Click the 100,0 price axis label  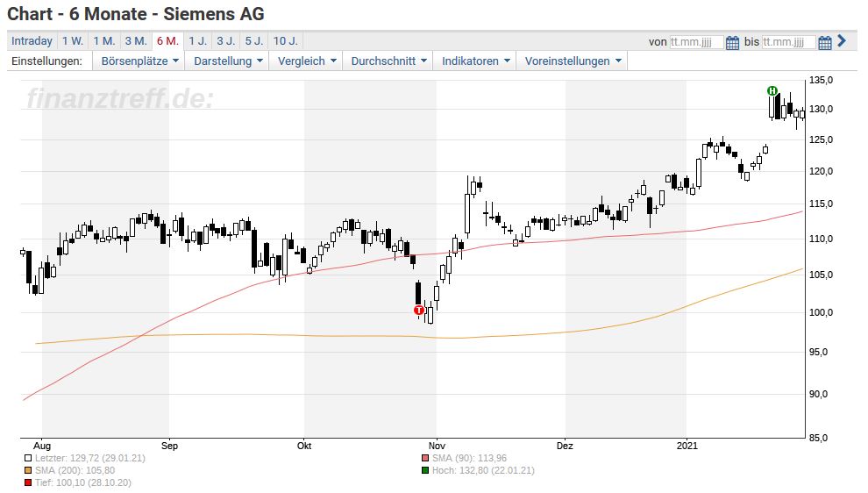[x=821, y=312]
